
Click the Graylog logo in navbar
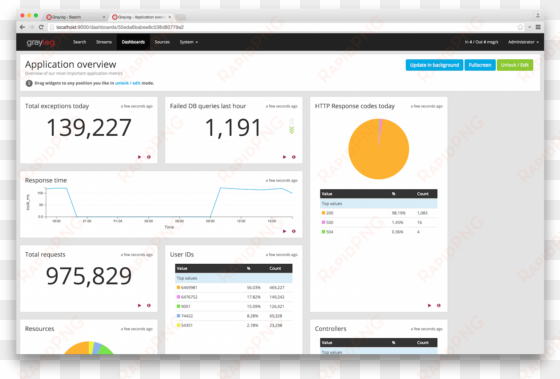(41, 43)
